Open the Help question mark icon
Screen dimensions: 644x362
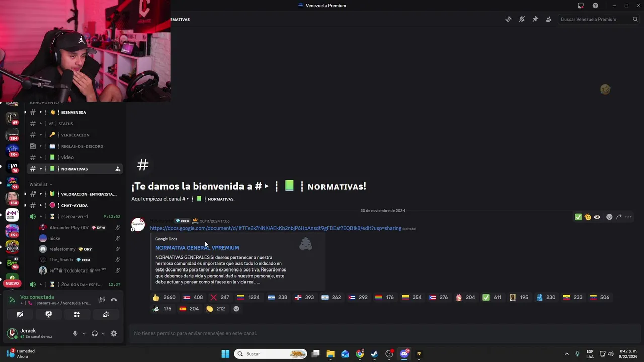595,6
